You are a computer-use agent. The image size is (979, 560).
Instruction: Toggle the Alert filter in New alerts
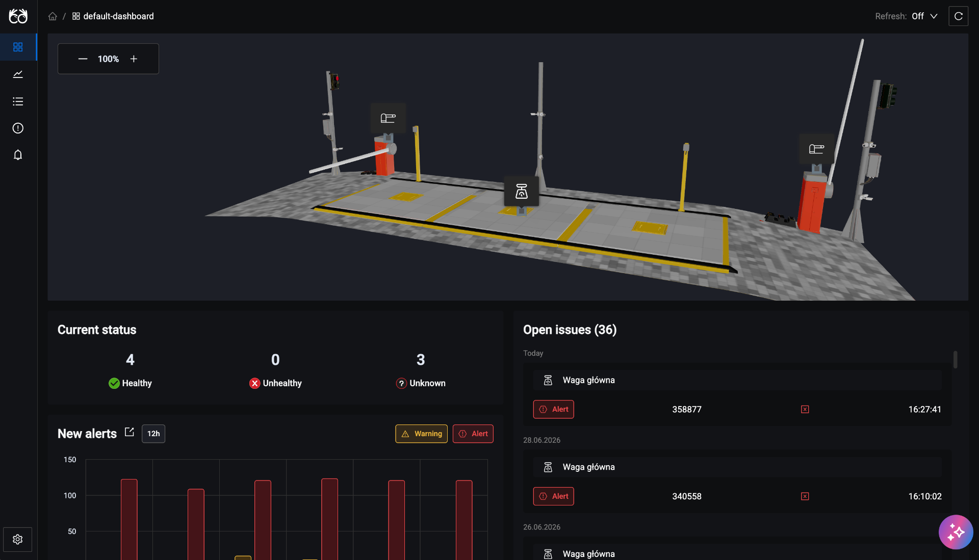(473, 434)
